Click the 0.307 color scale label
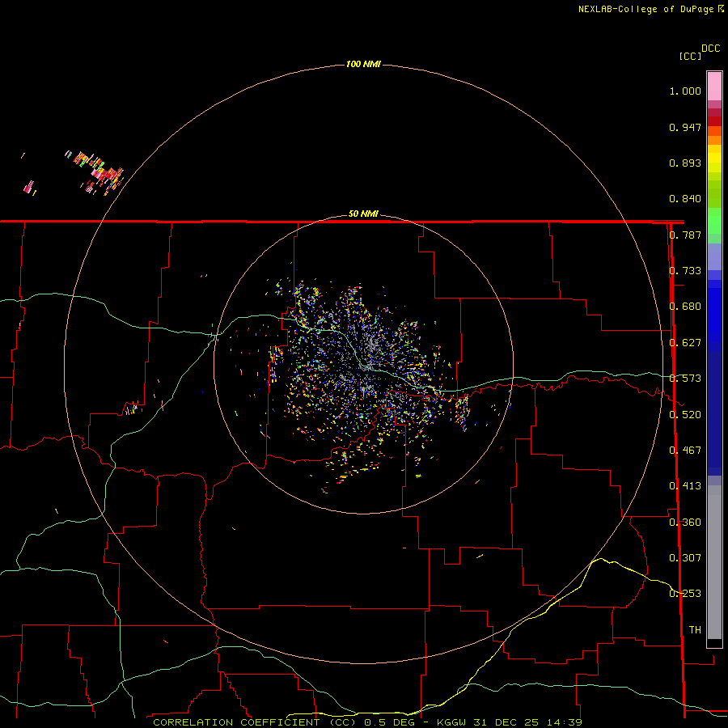 pyautogui.click(x=685, y=558)
